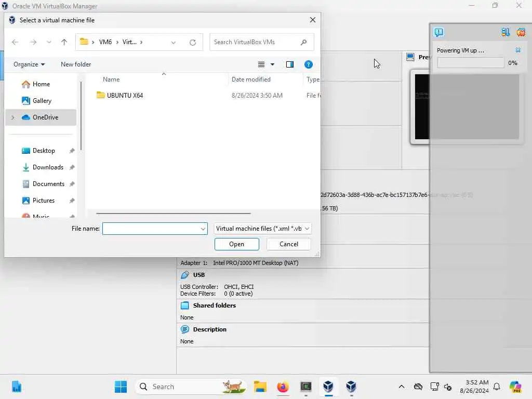Open the Windows Start menu
This screenshot has height=399, width=532.
click(x=121, y=387)
